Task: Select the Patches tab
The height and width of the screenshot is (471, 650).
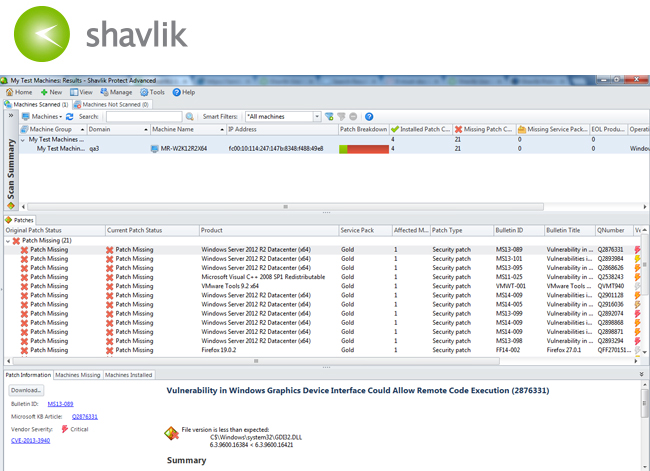Action: click(x=19, y=220)
